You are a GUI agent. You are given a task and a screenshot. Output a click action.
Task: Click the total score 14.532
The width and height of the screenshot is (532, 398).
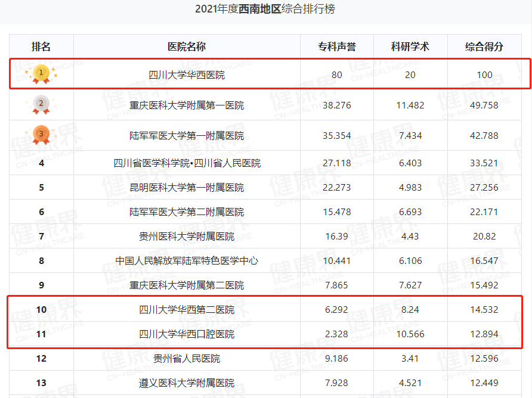(x=484, y=309)
